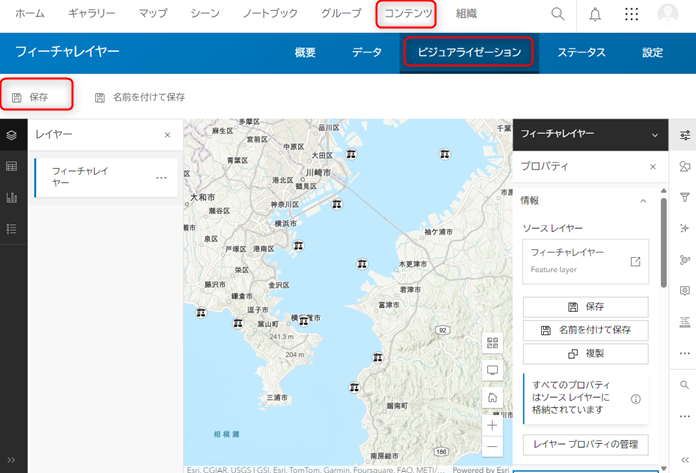Screen dimensions: 696x473
Task: Open options menu for フィーチャレイヤー layer
Action: tap(161, 178)
